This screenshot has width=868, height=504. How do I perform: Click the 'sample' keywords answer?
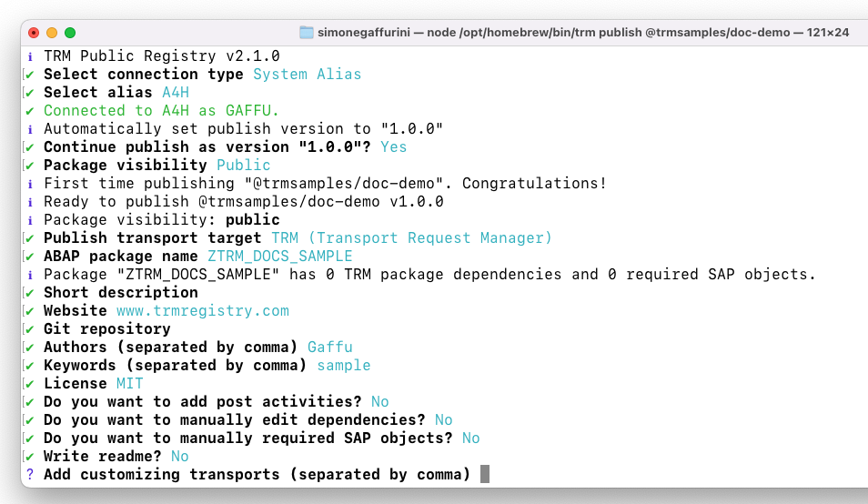pyautogui.click(x=344, y=366)
